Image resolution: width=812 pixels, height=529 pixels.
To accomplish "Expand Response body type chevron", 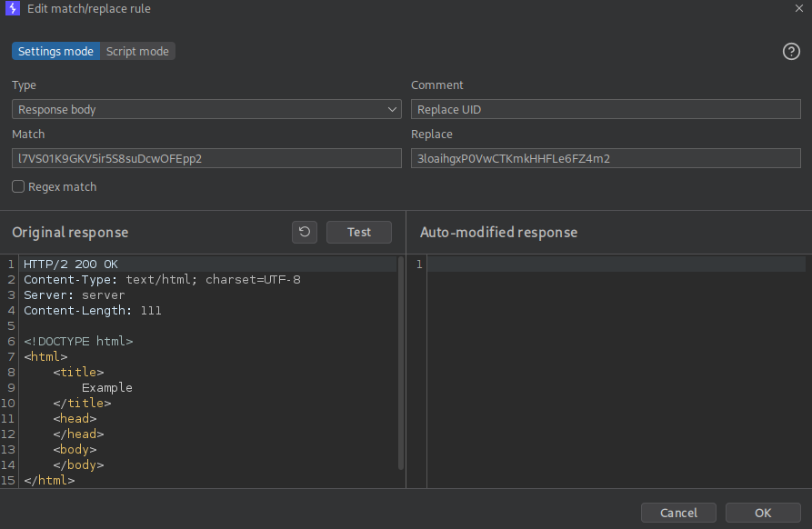I will pos(392,109).
